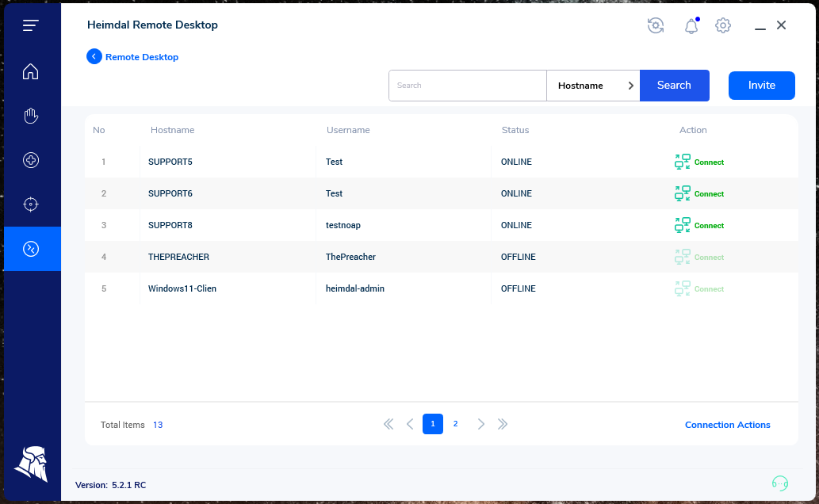Click the Remote Desktop back link
Viewport: 819px width, 504px height.
tap(142, 57)
